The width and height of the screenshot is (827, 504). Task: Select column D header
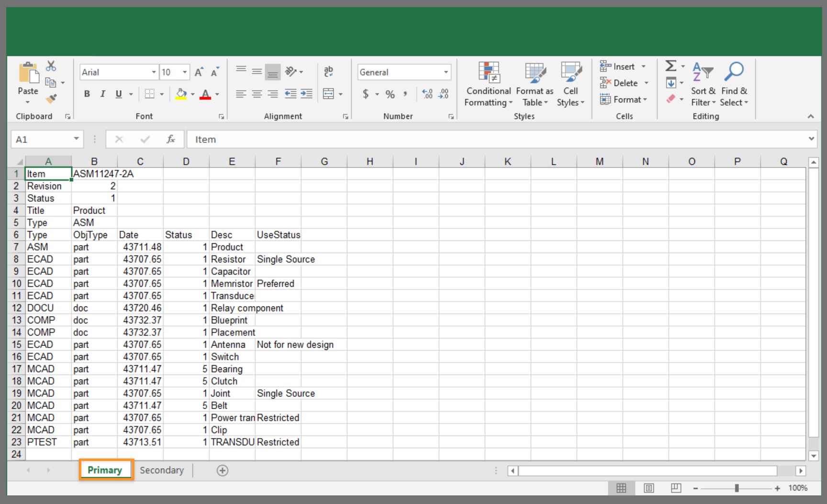point(186,162)
